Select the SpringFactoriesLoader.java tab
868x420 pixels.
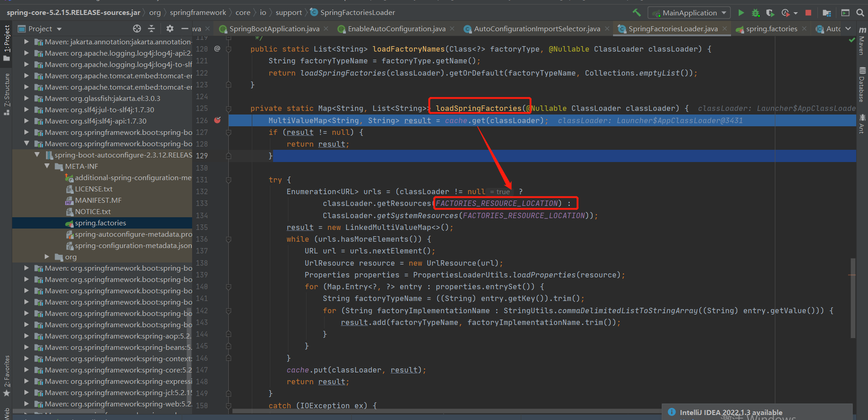[x=673, y=29]
